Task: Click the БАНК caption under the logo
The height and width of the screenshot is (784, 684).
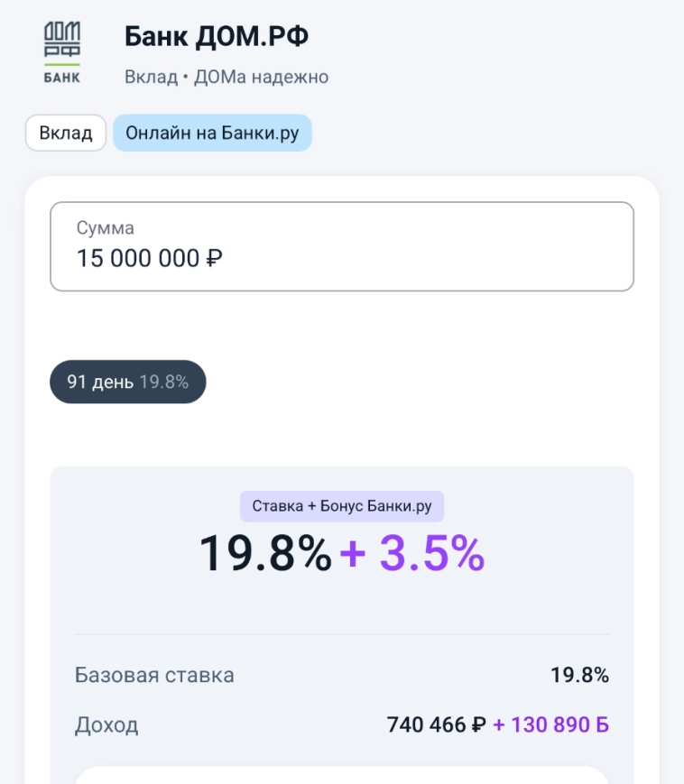Action: pos(62,78)
